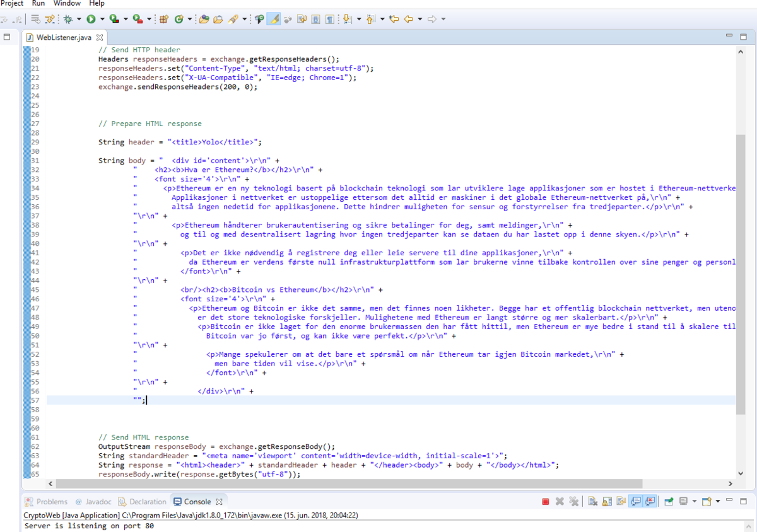This screenshot has width=757, height=532.
Task: Close the WebListener.java editor tab
Action: point(99,37)
